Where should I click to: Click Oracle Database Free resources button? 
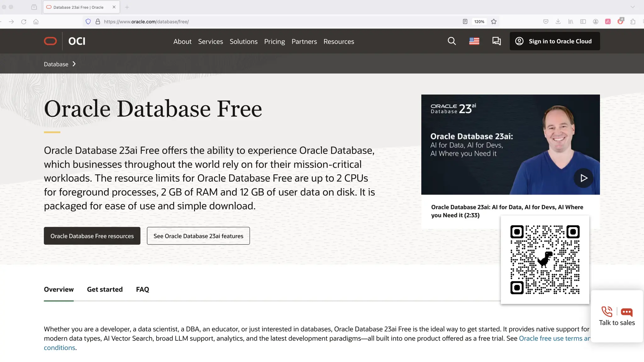pos(92,236)
